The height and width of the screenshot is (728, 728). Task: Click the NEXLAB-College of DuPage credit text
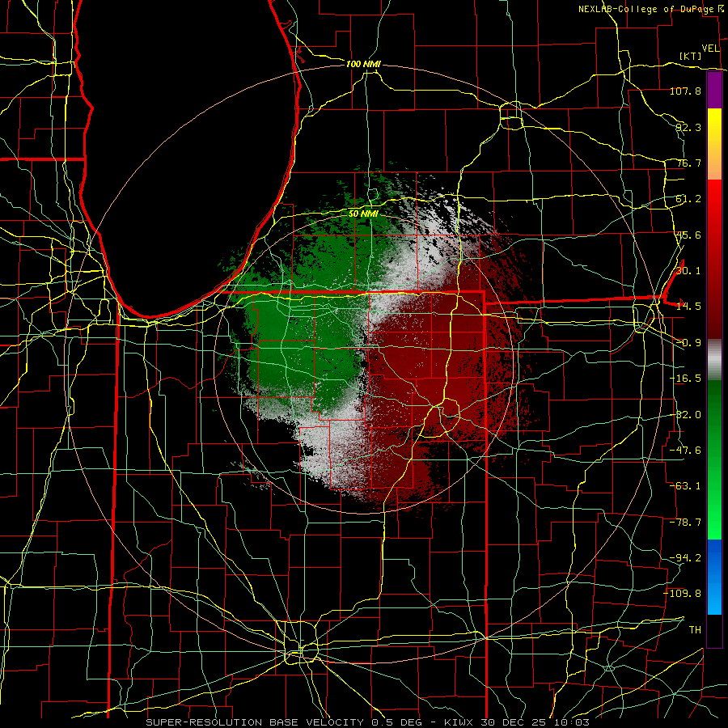click(646, 9)
